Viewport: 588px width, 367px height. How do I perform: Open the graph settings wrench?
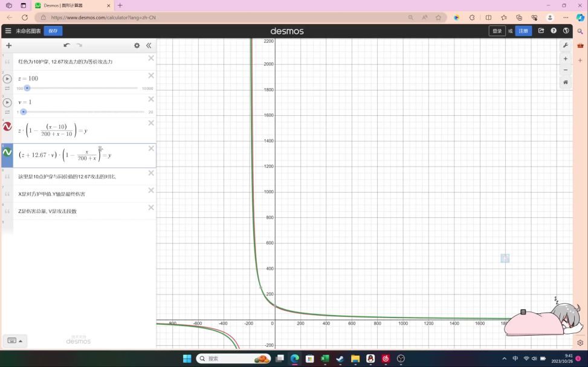coord(565,45)
